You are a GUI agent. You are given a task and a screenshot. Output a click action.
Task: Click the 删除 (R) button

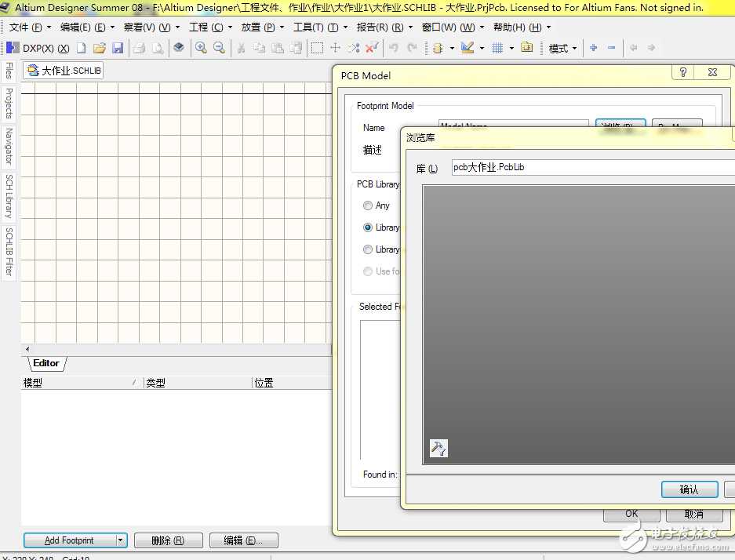(169, 540)
